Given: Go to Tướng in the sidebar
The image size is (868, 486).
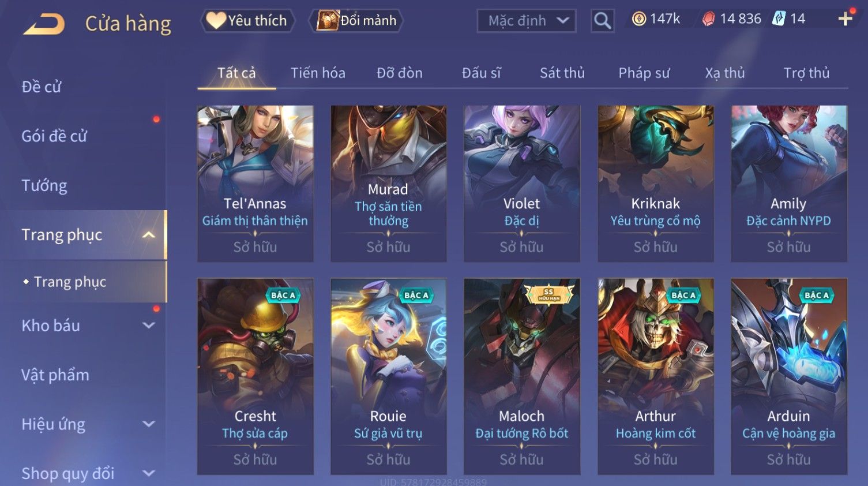Looking at the screenshot, I should click(44, 186).
